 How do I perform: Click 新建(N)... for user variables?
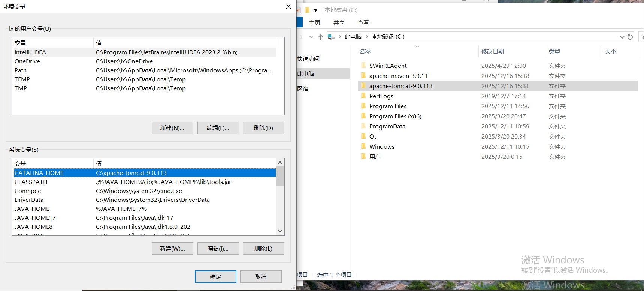click(172, 128)
